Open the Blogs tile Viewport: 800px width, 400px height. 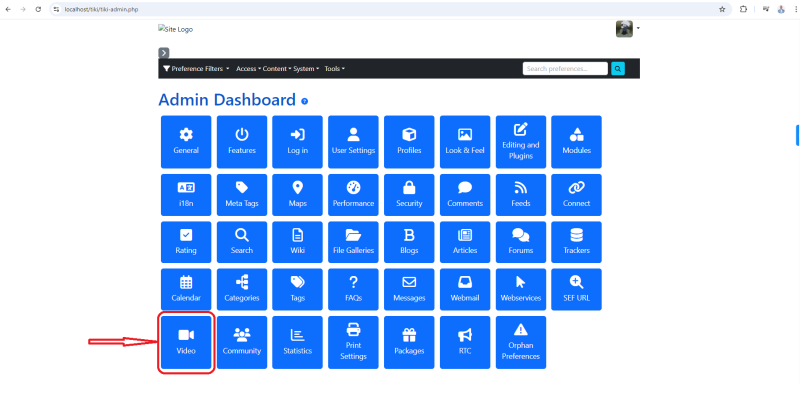(409, 242)
